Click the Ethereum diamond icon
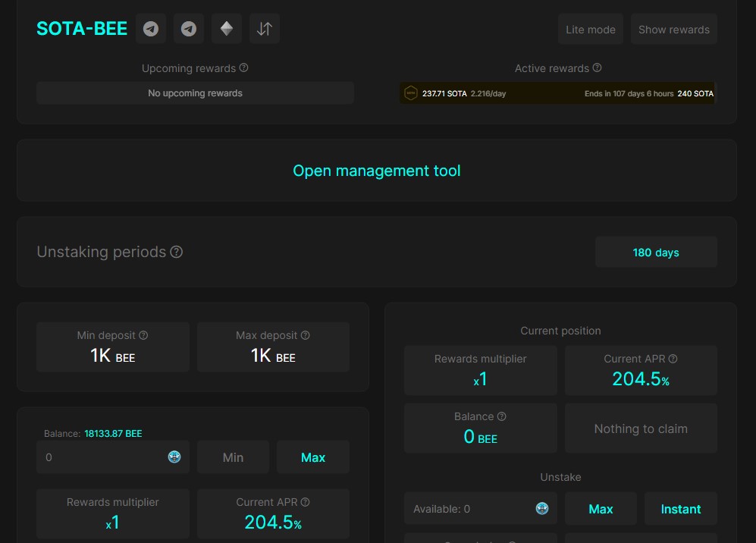 [227, 29]
